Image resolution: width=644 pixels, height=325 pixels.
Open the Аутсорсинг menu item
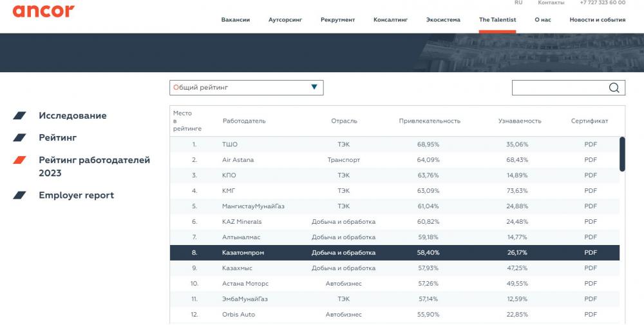pyautogui.click(x=285, y=20)
